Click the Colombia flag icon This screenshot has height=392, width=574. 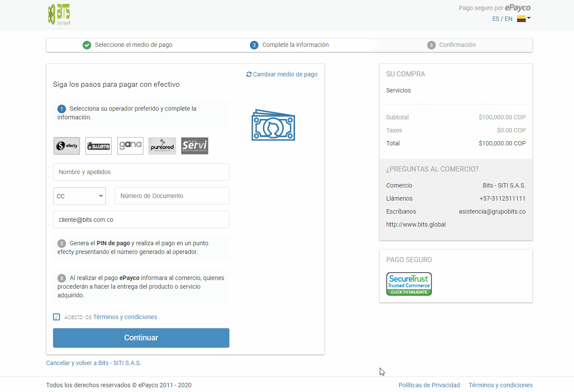pos(521,19)
